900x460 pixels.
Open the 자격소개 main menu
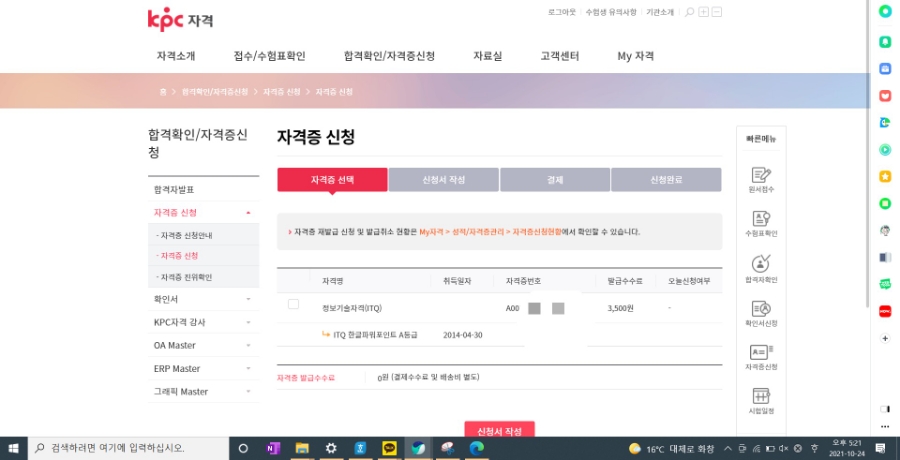[x=176, y=56]
